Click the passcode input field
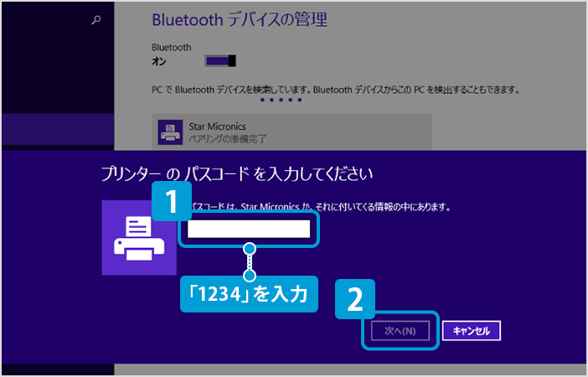Image resolution: width=588 pixels, height=377 pixels. click(249, 229)
